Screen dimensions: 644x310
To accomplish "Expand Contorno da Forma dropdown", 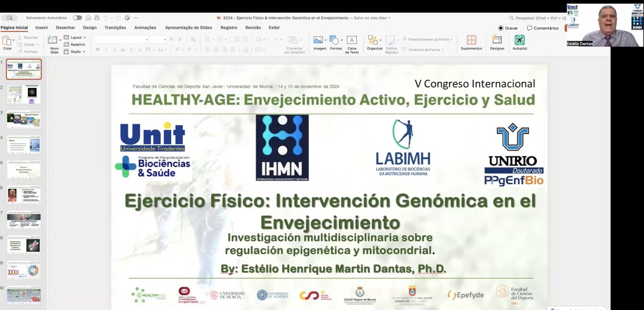I will [423, 49].
